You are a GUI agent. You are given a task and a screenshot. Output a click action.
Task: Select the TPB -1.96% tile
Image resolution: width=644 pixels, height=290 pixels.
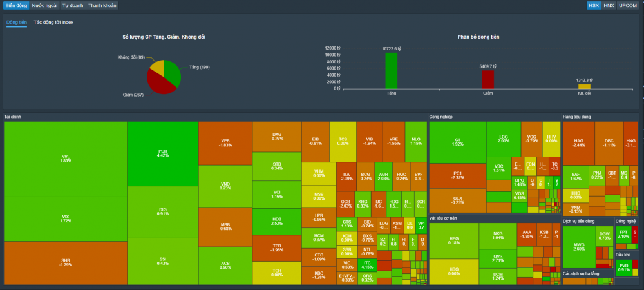click(277, 248)
